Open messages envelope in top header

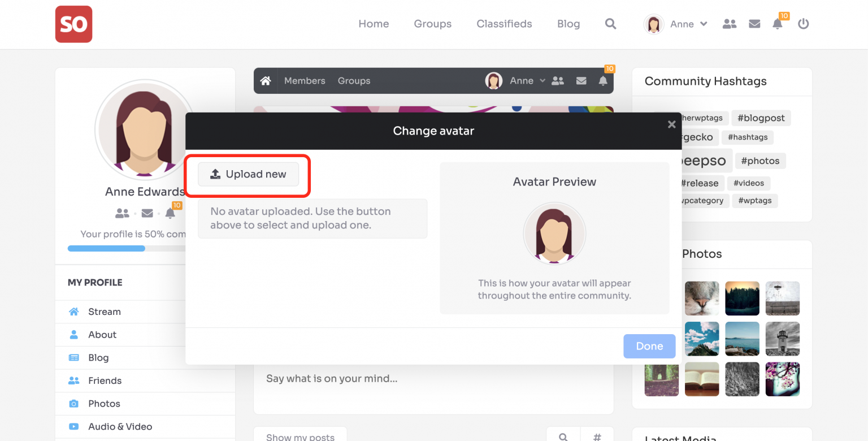coord(754,24)
